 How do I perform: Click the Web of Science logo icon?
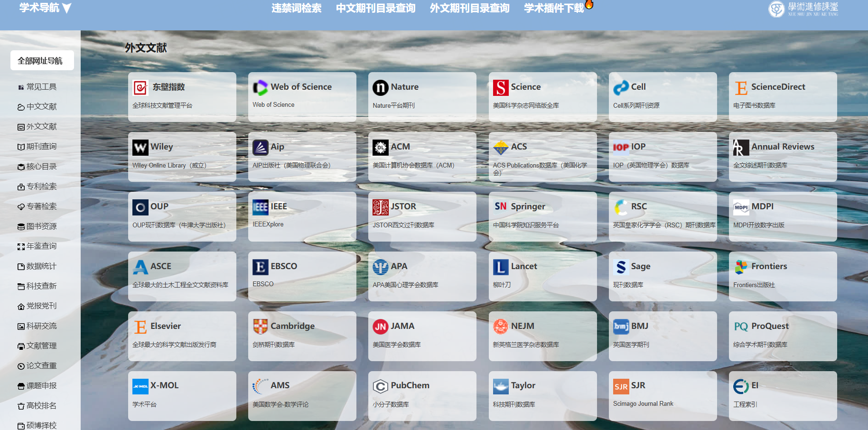pyautogui.click(x=260, y=88)
